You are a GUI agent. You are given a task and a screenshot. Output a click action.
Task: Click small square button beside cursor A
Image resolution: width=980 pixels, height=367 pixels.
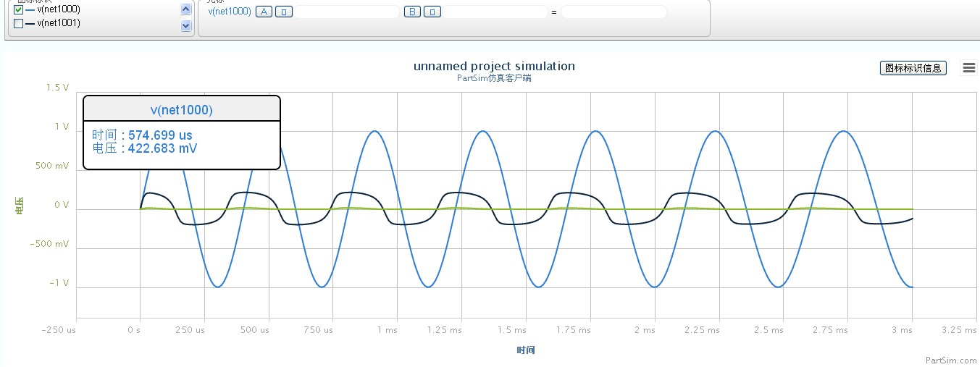click(x=284, y=12)
